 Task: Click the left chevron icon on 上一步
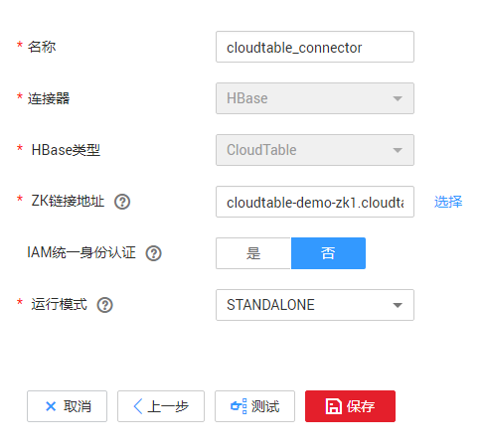(138, 406)
